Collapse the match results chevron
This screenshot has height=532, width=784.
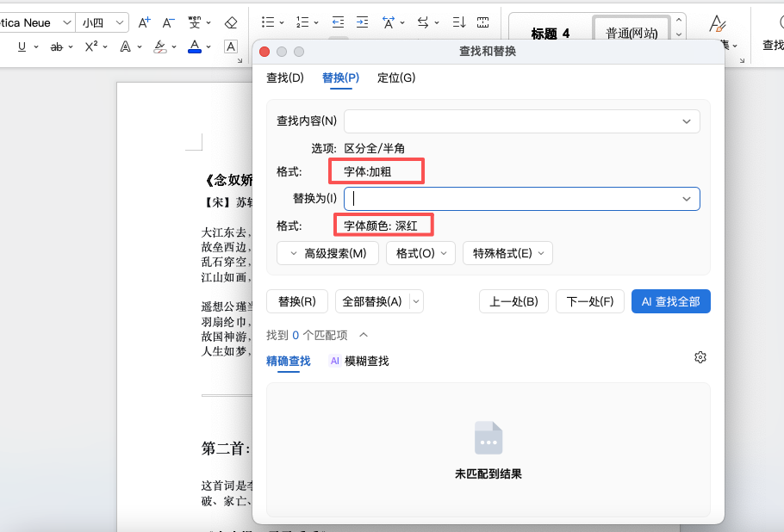[364, 335]
